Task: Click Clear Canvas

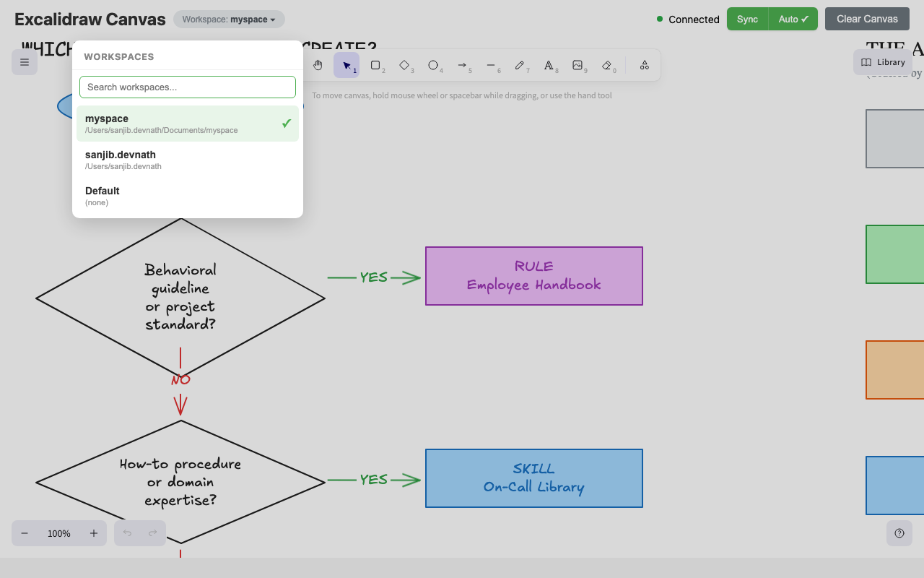Action: point(866,19)
